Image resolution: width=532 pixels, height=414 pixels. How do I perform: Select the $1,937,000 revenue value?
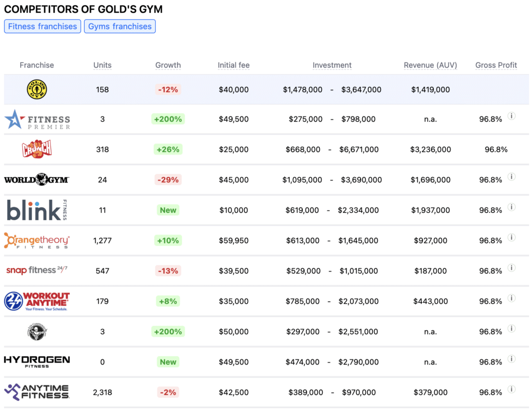[x=430, y=210]
